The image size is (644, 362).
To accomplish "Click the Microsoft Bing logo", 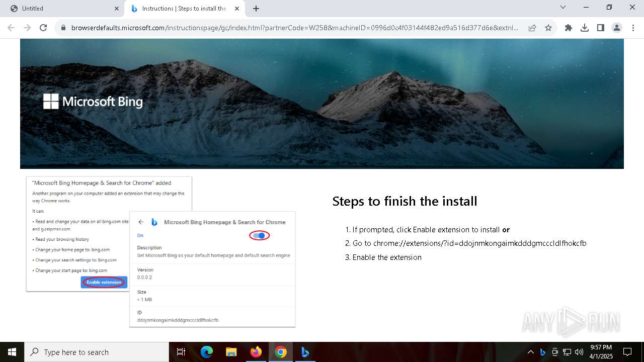I will (93, 102).
